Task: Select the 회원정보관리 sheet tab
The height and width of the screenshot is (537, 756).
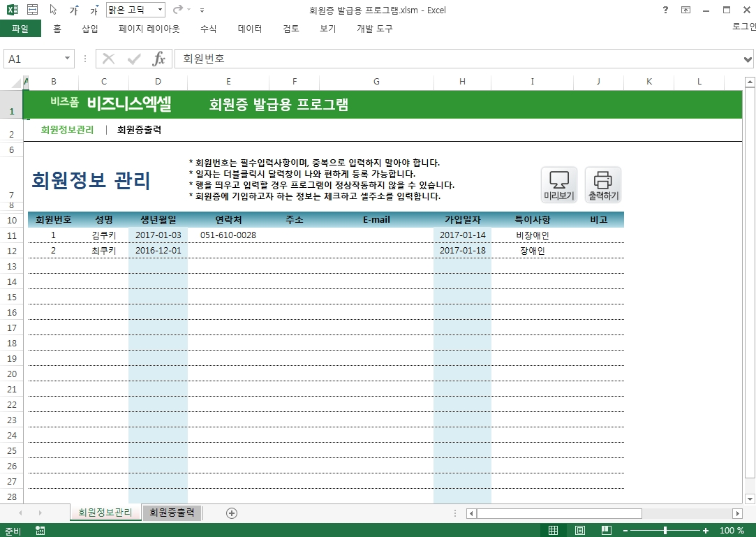Action: [105, 513]
